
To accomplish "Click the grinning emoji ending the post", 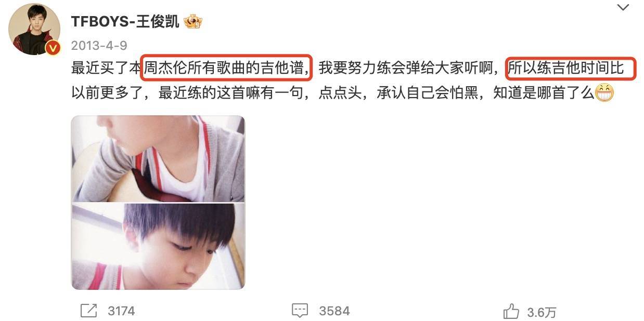I will [604, 93].
